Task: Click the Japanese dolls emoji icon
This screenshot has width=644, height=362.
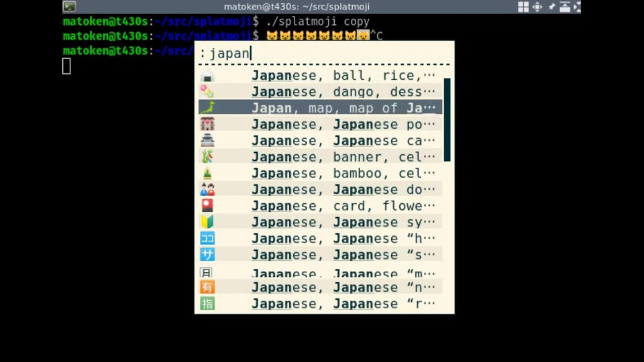Action: (x=207, y=189)
